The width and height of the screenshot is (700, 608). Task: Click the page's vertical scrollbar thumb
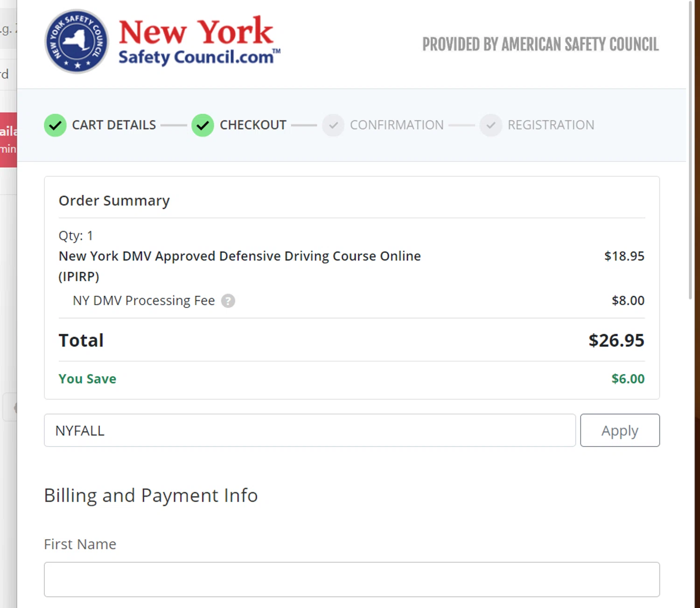tap(690, 149)
